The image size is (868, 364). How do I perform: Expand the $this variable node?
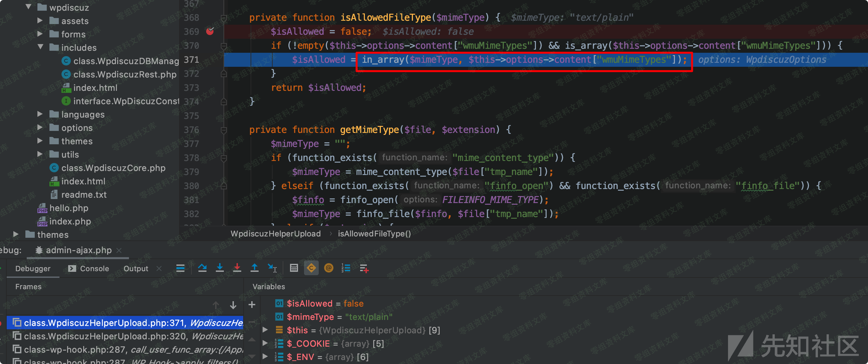[x=265, y=330]
